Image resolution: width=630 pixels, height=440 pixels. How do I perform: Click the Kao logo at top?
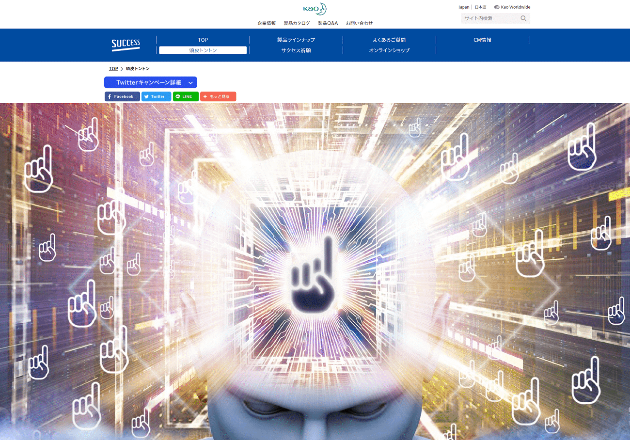pos(314,8)
